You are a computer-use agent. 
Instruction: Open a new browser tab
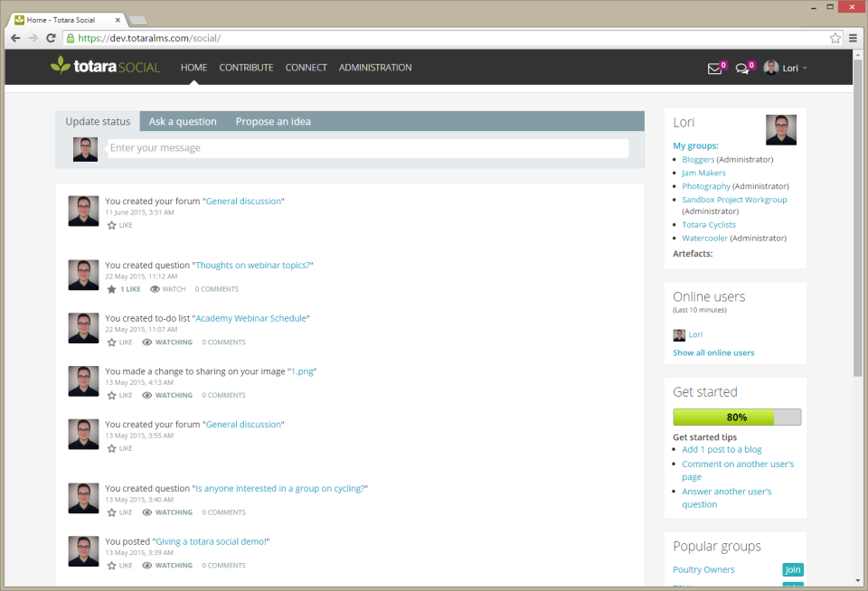pyautogui.click(x=137, y=21)
